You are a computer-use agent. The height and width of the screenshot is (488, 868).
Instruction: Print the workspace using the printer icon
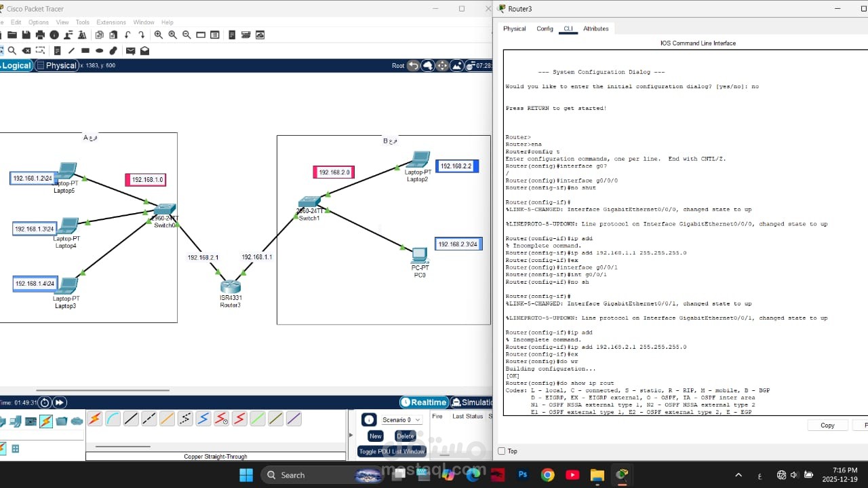click(40, 35)
